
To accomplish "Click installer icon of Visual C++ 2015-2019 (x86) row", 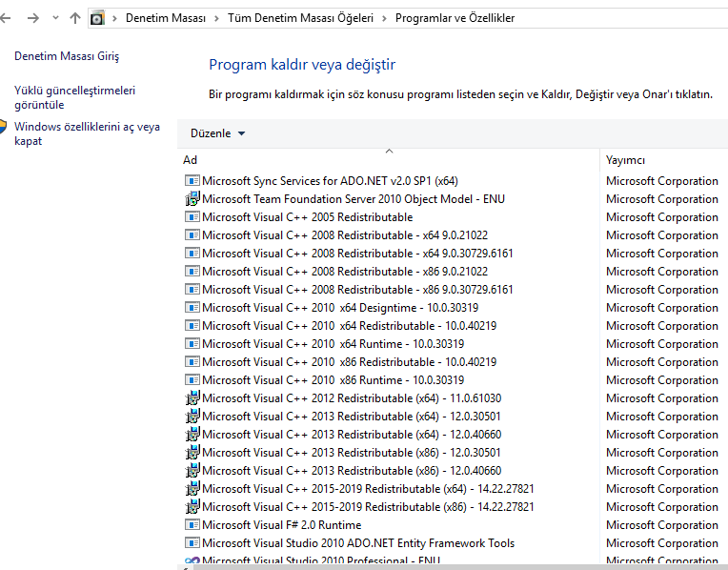I will pos(192,507).
